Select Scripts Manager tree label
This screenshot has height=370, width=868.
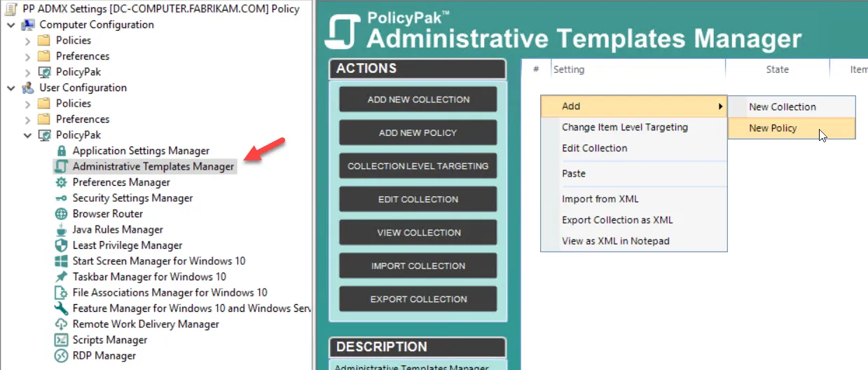[110, 340]
